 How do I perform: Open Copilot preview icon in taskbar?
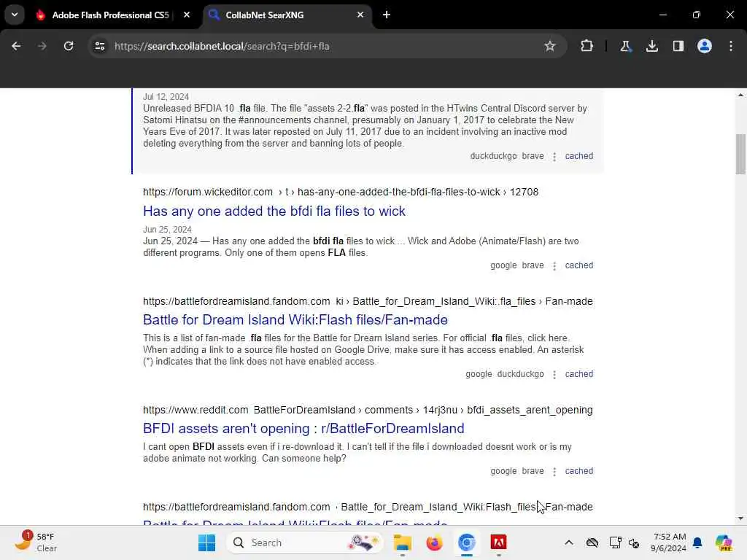click(x=724, y=542)
